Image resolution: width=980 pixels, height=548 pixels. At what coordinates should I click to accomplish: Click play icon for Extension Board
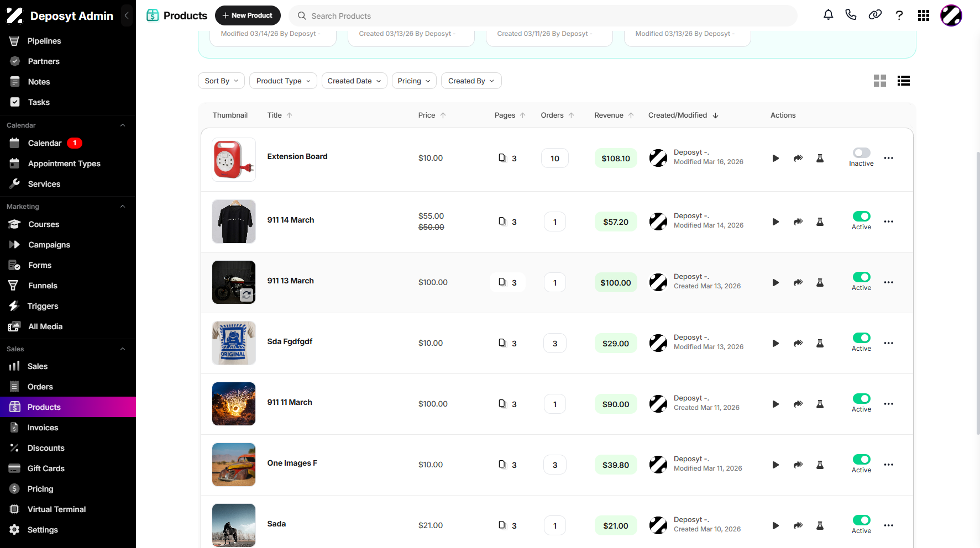tap(775, 158)
